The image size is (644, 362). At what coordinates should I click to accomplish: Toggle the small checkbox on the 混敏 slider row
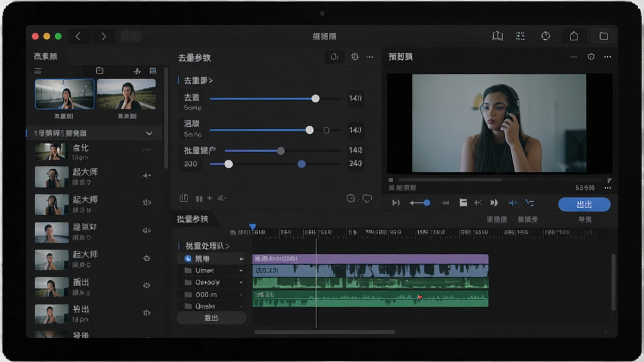[x=326, y=130]
